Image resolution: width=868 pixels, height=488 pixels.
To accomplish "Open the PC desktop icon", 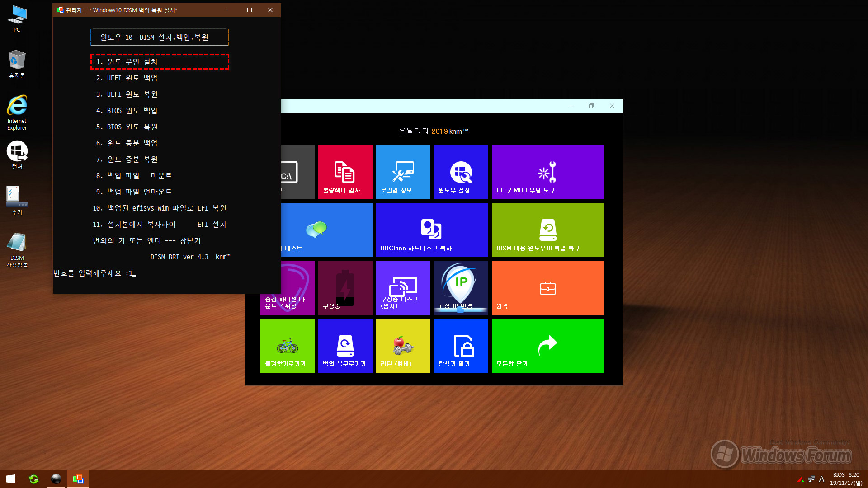I will (17, 19).
